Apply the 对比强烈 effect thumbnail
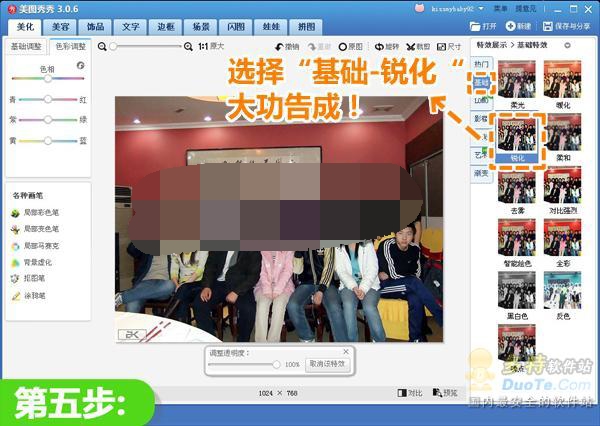Viewport: 600px width, 426px height. pos(562,186)
